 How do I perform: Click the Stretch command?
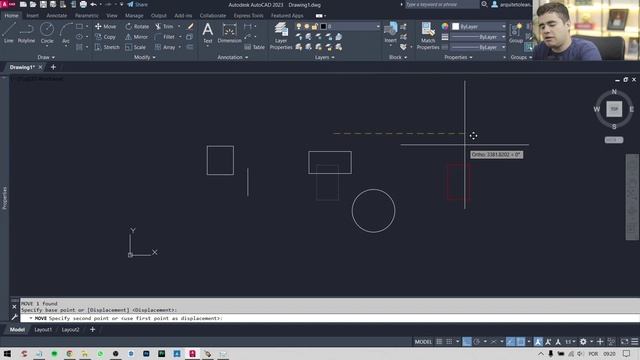click(107, 47)
